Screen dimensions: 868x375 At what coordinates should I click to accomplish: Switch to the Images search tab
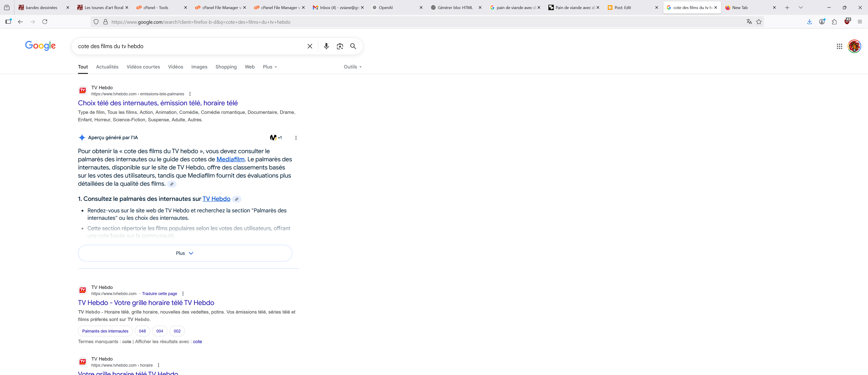[199, 67]
